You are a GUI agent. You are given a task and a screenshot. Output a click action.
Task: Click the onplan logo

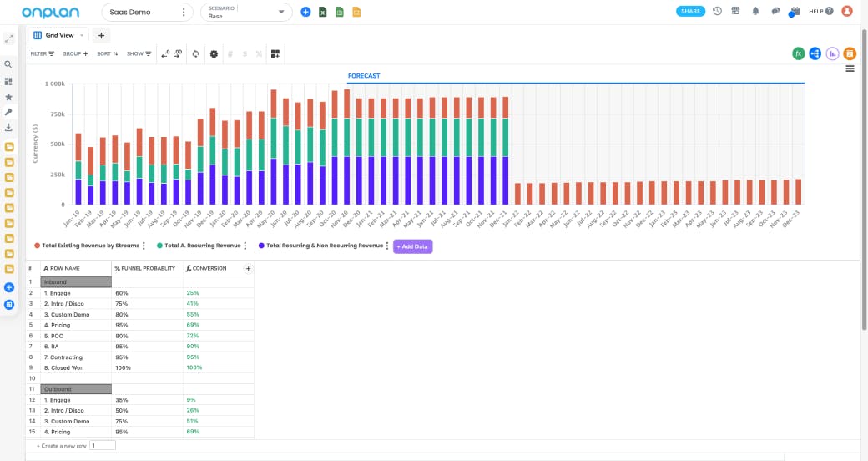pyautogui.click(x=50, y=13)
